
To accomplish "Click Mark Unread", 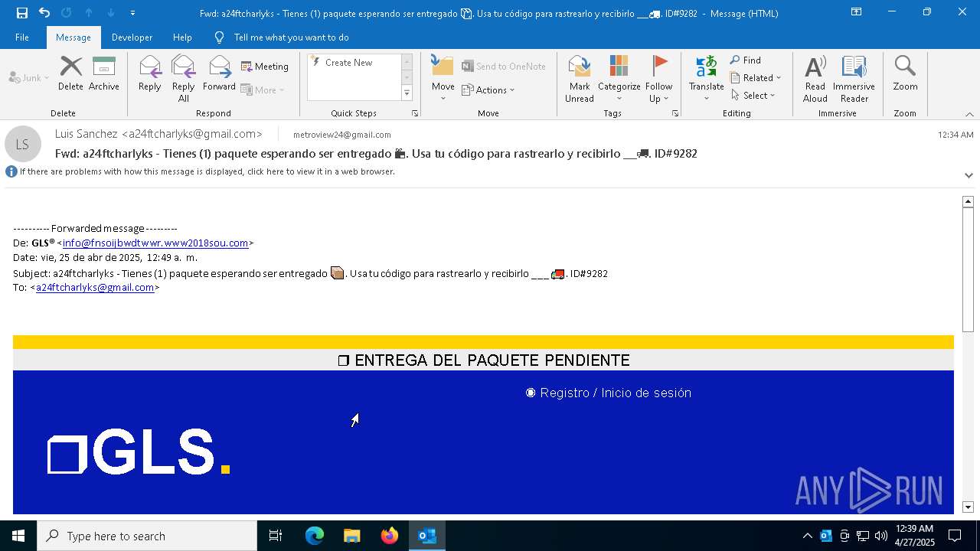I will point(580,79).
